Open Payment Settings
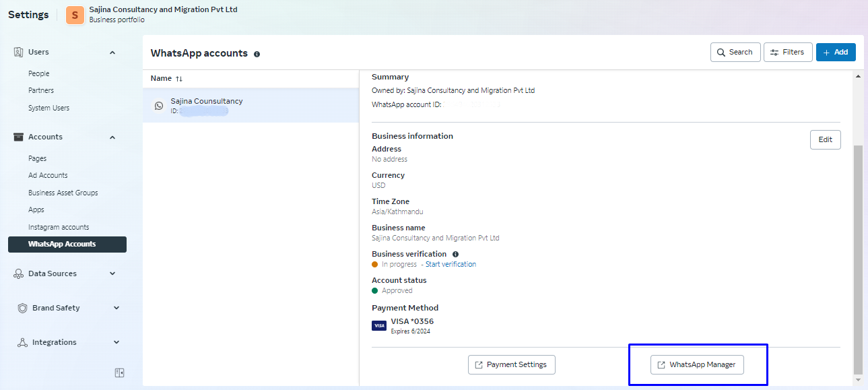The image size is (868, 390). point(511,364)
